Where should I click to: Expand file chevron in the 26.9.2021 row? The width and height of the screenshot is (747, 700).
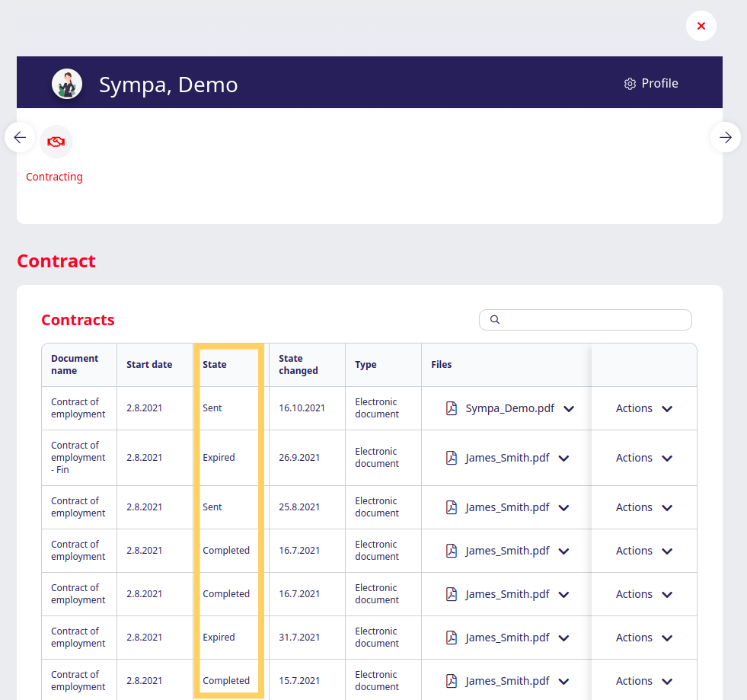tap(564, 459)
